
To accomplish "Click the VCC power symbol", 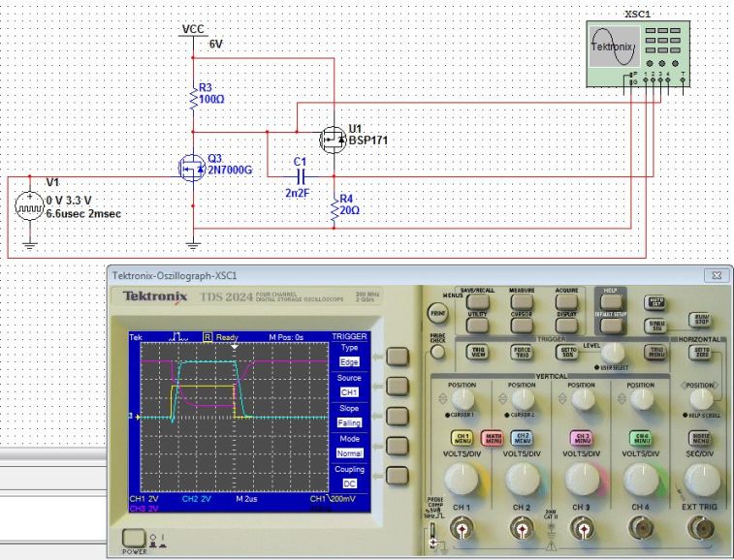I will 193,32.
